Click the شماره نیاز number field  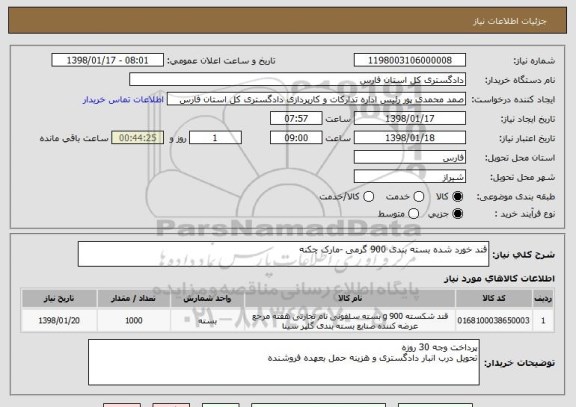[x=410, y=60]
